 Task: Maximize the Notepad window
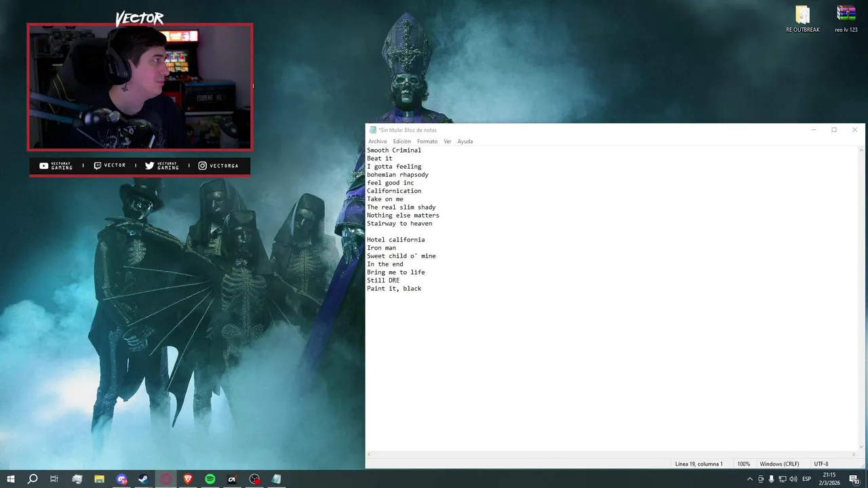point(834,130)
